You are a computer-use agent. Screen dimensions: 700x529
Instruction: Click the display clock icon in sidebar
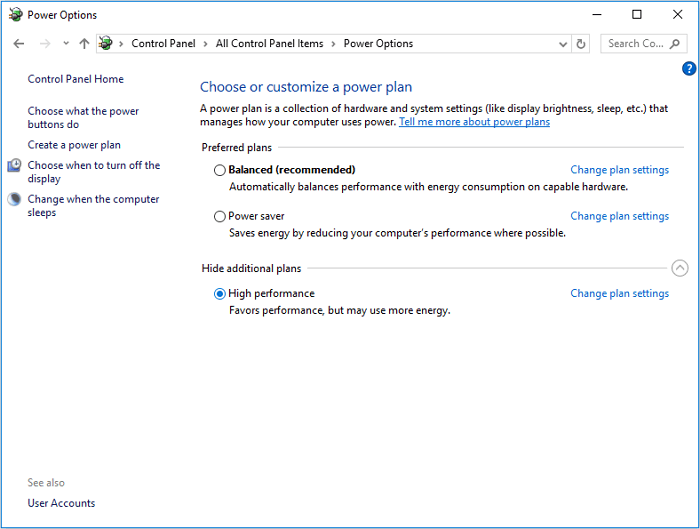[15, 166]
